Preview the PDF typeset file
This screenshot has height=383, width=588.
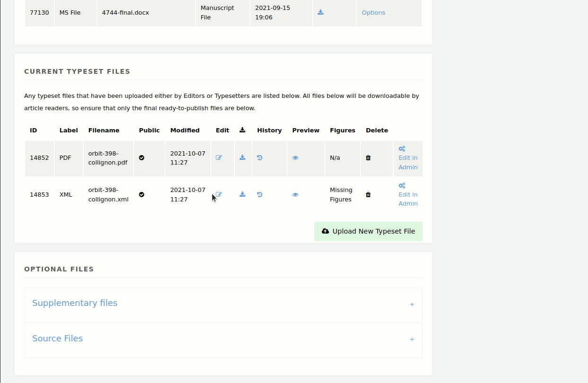pyautogui.click(x=295, y=158)
